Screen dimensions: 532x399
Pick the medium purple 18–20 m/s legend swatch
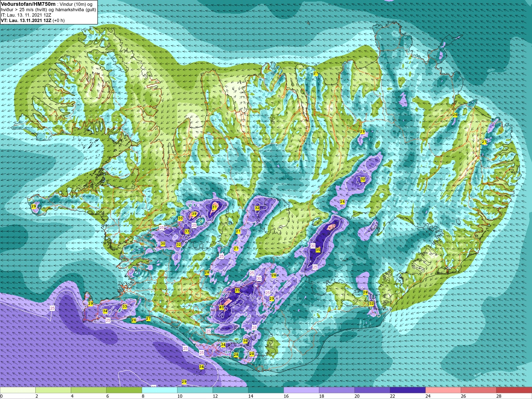(x=337, y=390)
